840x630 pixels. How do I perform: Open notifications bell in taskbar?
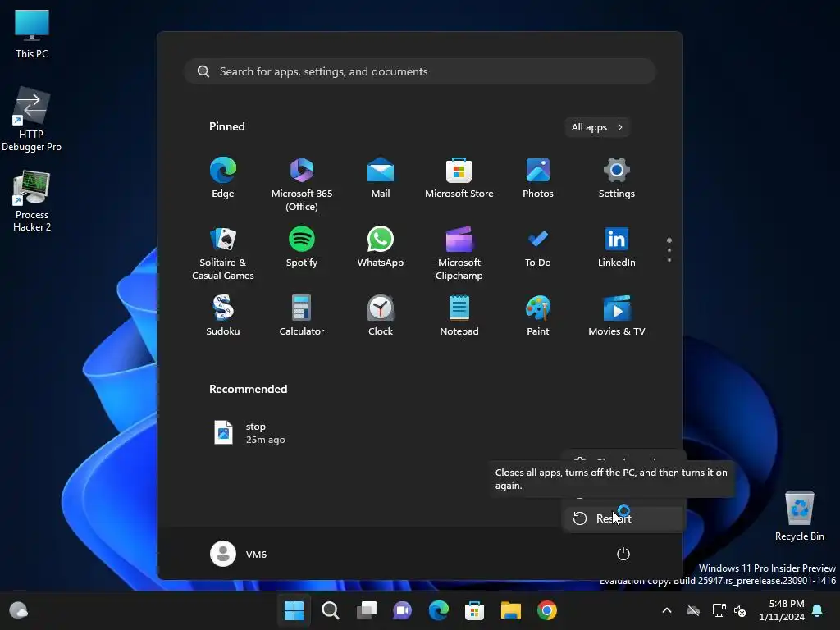tap(818, 610)
